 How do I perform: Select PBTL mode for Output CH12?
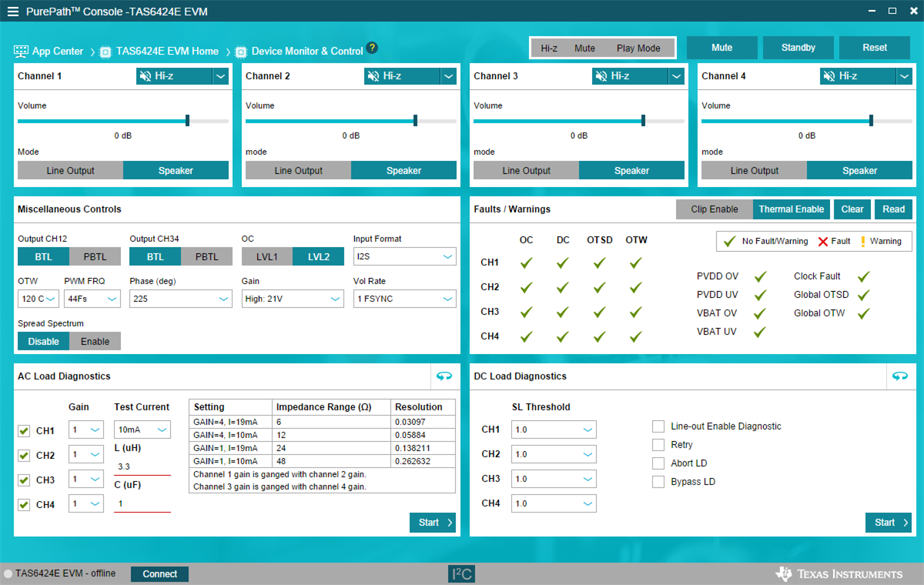(95, 256)
